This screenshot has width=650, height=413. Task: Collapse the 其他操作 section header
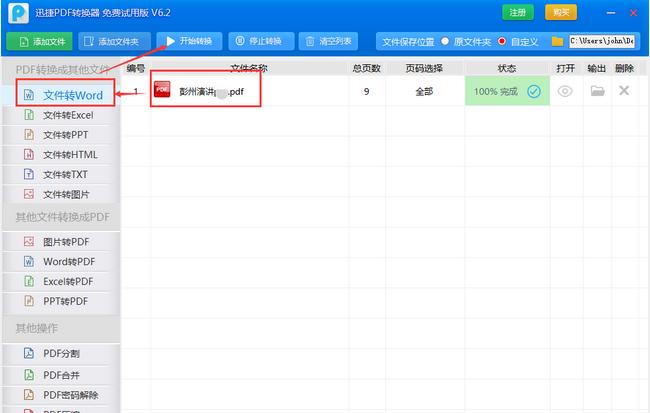(x=36, y=328)
